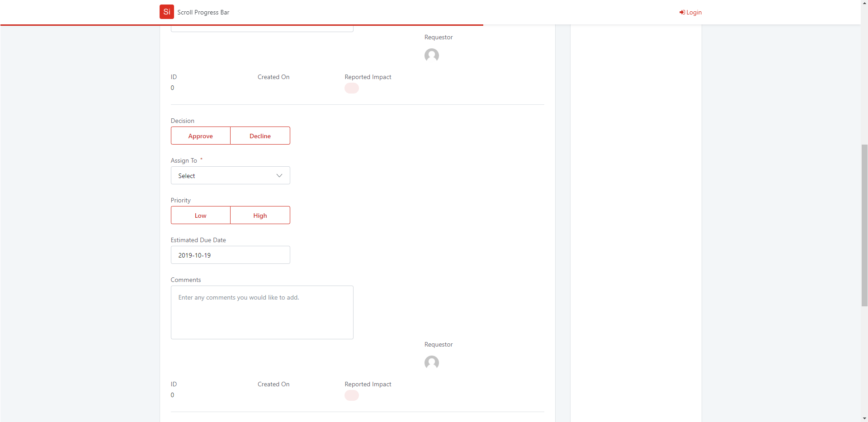Click the lower Reported Impact pink badge
This screenshot has width=868, height=422.
point(352,395)
